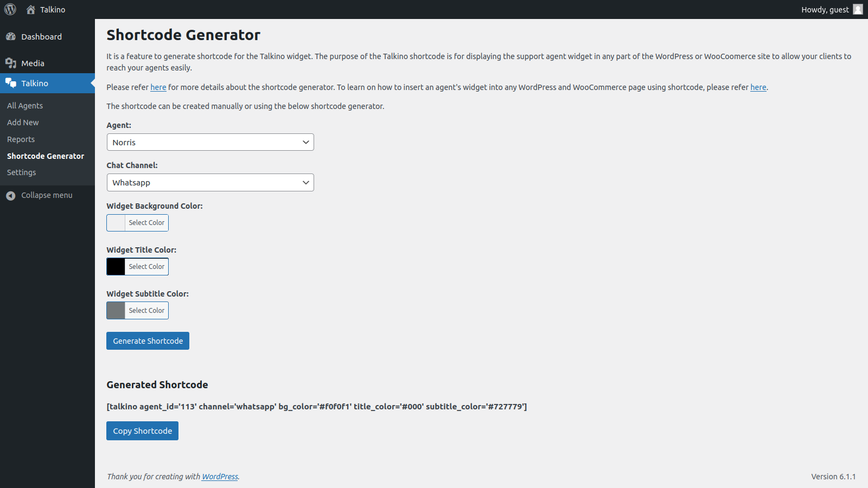Click the Version 6.1.1 text

(x=833, y=477)
